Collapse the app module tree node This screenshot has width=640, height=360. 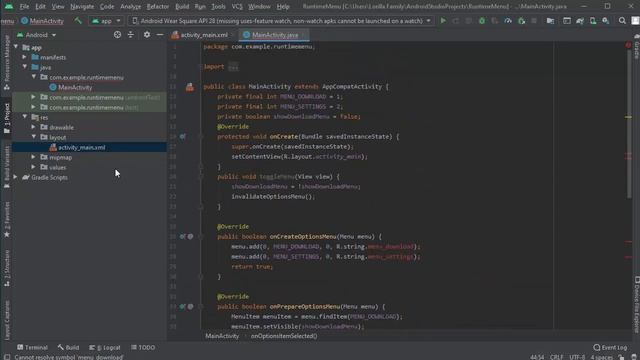(x=16, y=47)
